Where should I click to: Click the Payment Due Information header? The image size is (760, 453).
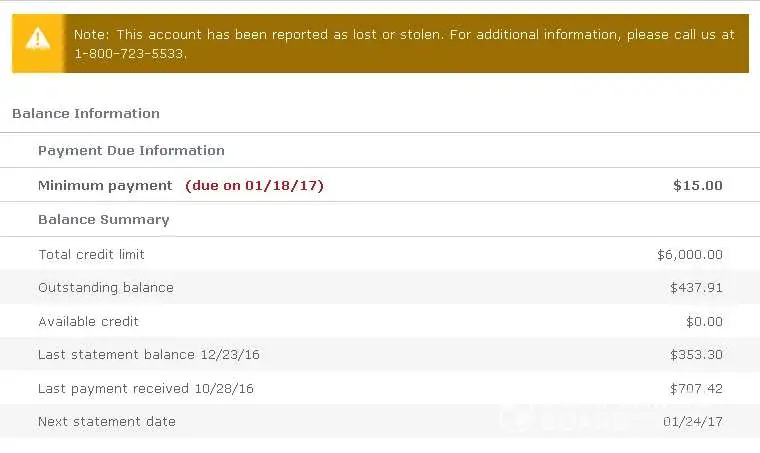tap(131, 151)
